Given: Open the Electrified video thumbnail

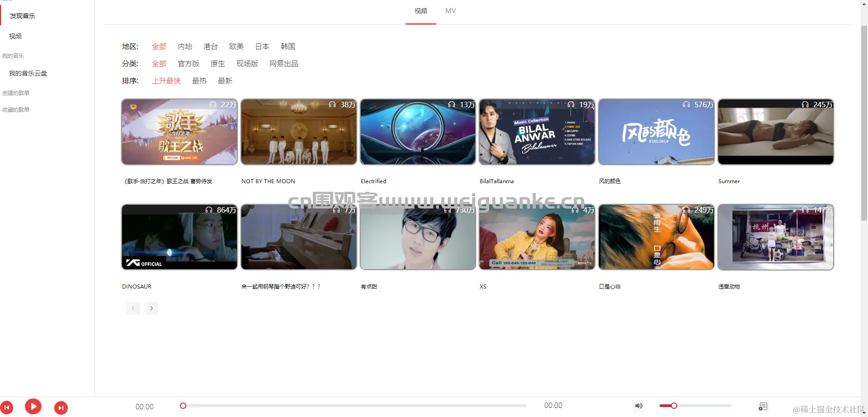Looking at the screenshot, I should (x=418, y=132).
